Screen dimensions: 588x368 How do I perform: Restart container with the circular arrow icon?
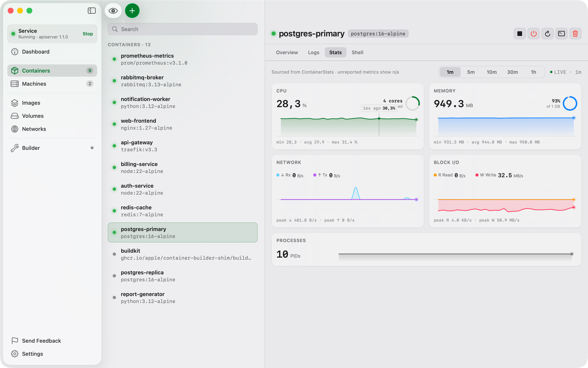click(x=547, y=34)
